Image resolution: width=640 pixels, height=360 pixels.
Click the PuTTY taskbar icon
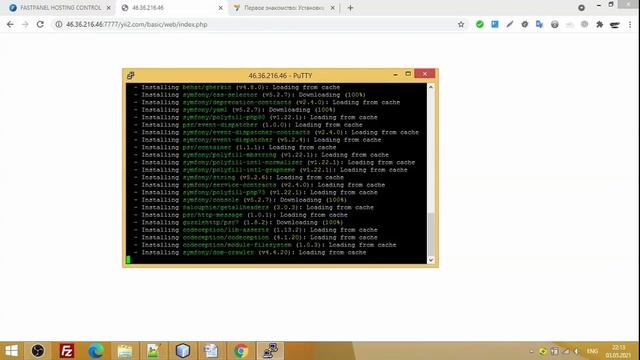pyautogui.click(x=270, y=351)
